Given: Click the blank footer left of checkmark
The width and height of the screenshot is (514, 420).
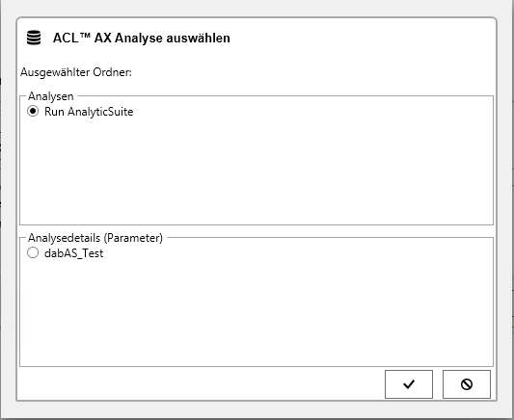Looking at the screenshot, I should (x=202, y=384).
